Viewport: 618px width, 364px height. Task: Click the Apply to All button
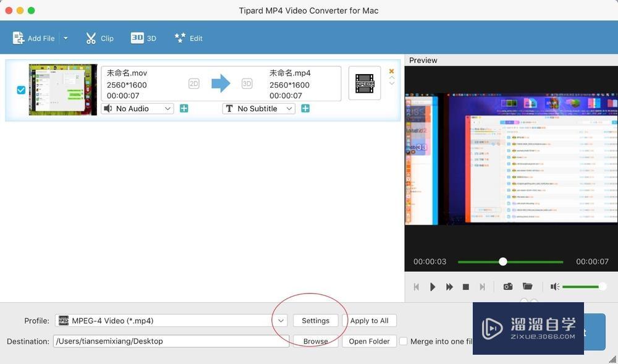click(370, 321)
